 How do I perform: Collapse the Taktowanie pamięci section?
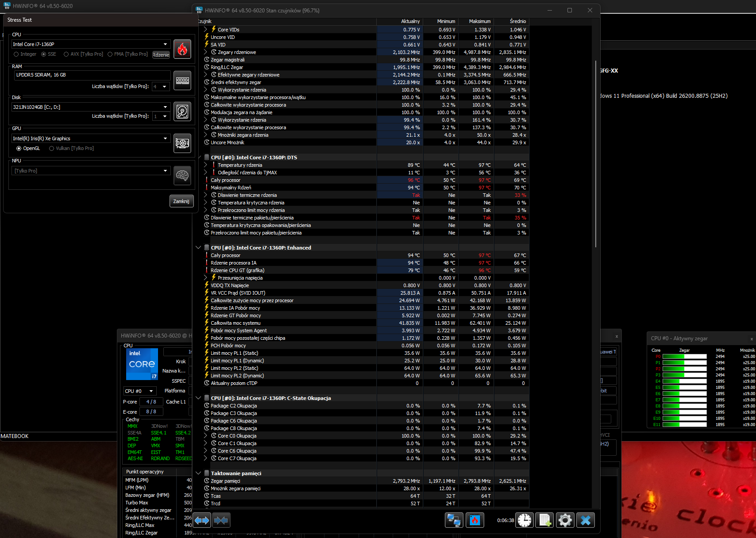point(198,473)
